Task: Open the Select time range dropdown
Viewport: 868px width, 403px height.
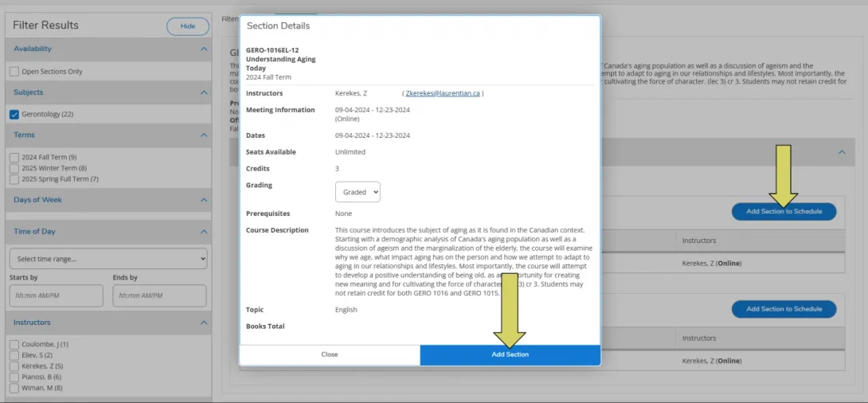Action: point(108,259)
